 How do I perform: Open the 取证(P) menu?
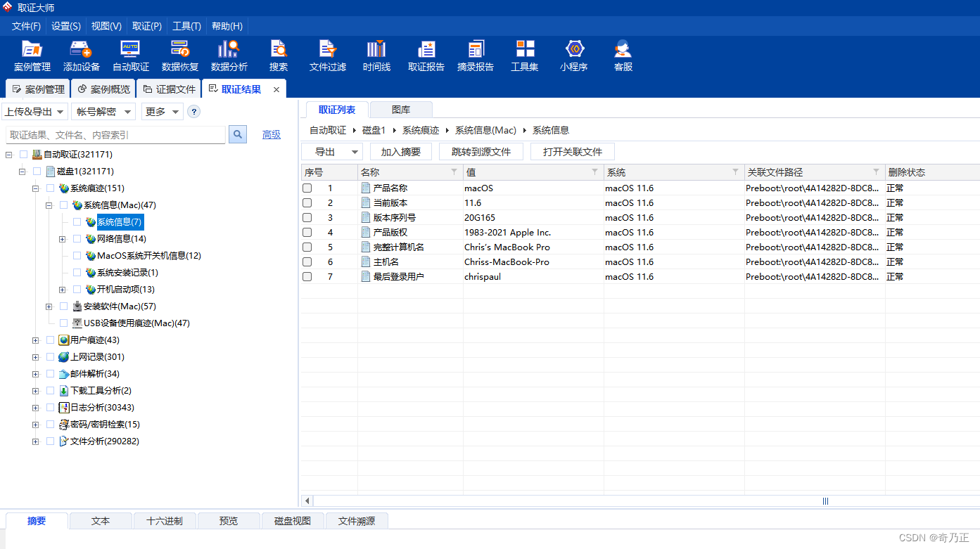147,26
